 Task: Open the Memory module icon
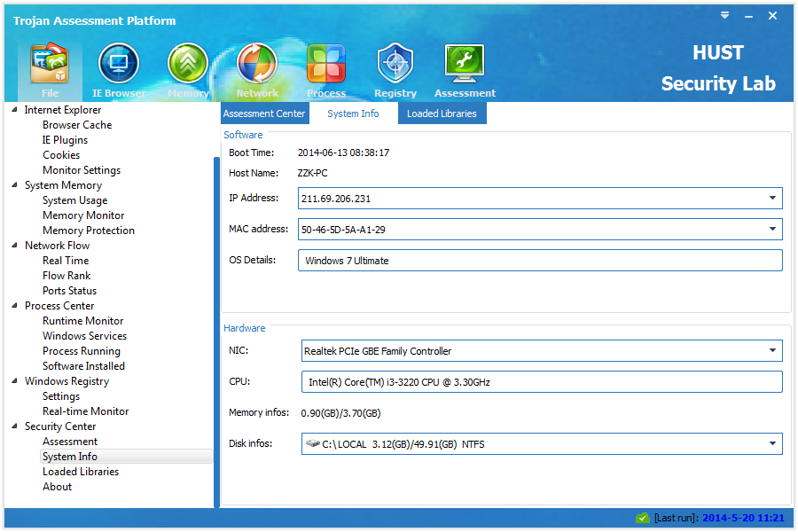188,64
